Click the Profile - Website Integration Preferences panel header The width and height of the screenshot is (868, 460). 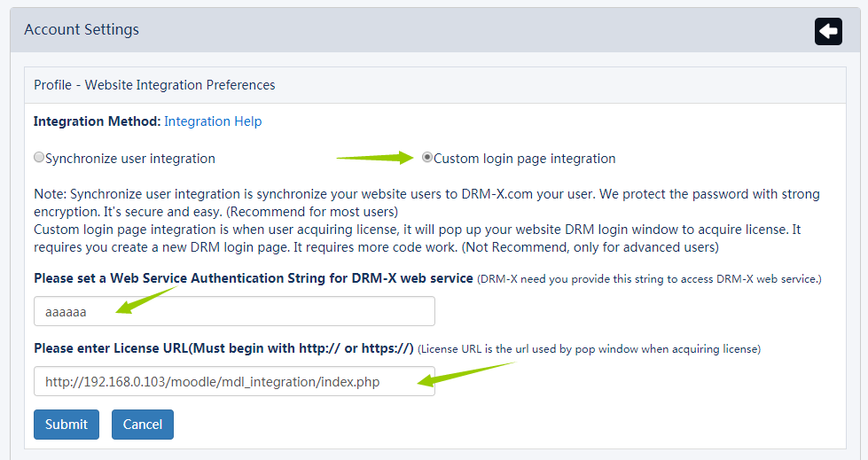point(154,85)
